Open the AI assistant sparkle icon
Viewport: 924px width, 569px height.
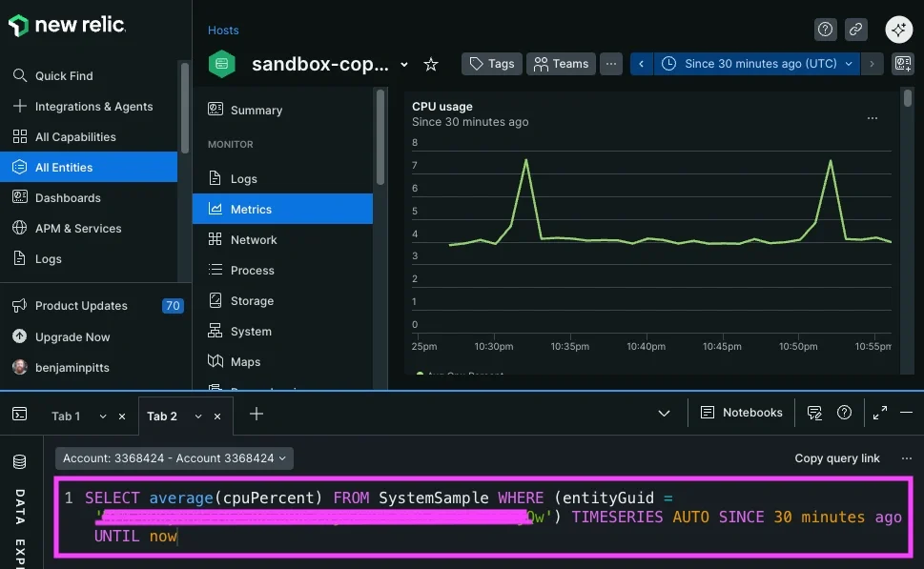click(897, 30)
